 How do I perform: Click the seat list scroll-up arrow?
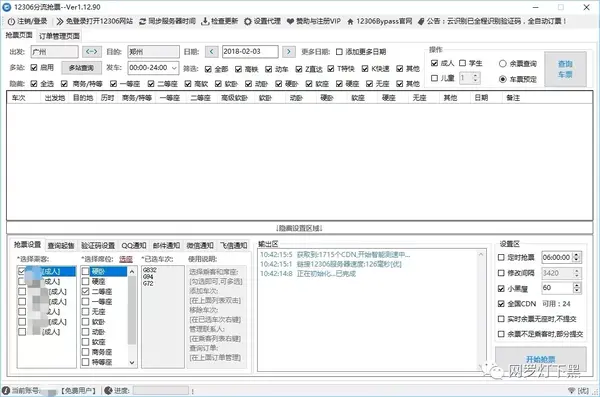132,271
